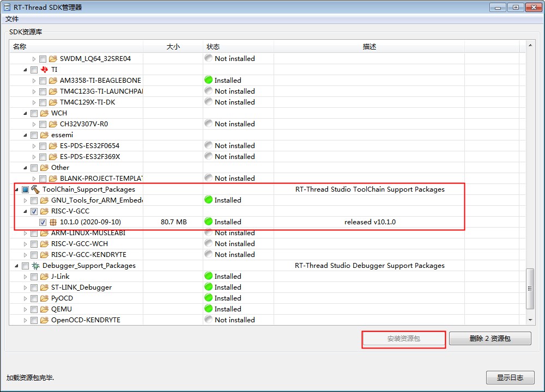Click the green installed status dot for AM3358-TI-BEAGLEBONE
The height and width of the screenshot is (392, 545).
tap(209, 80)
